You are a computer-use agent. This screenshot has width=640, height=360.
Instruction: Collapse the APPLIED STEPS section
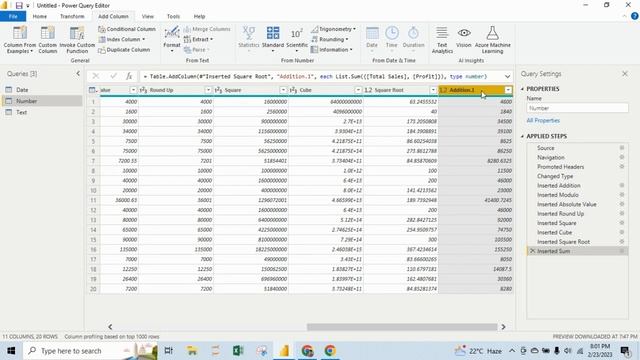[x=522, y=136]
